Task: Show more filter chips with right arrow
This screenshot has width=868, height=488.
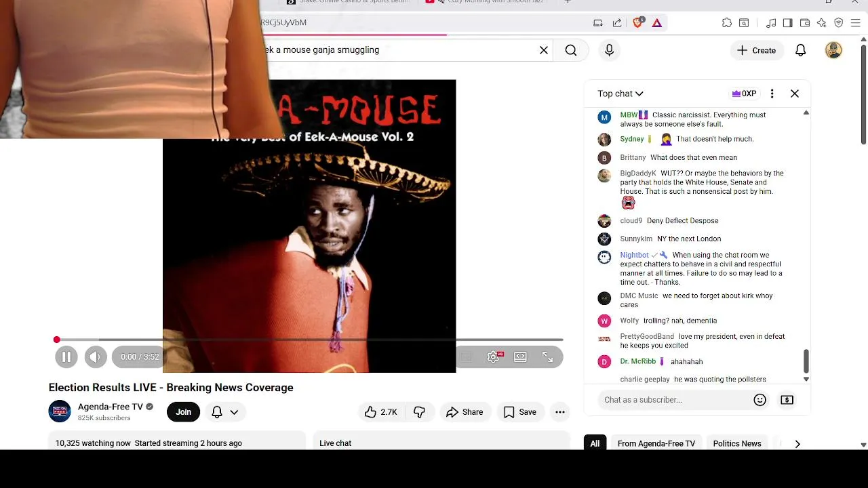Action: tap(797, 444)
